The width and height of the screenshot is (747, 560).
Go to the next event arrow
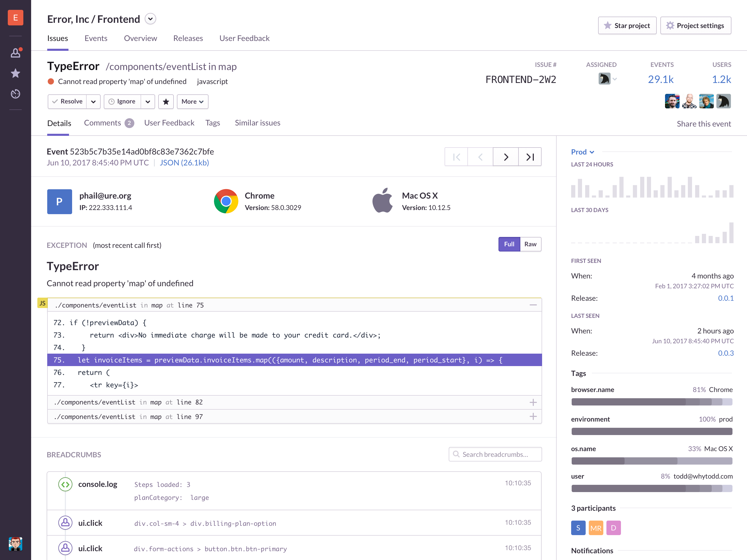point(506,157)
